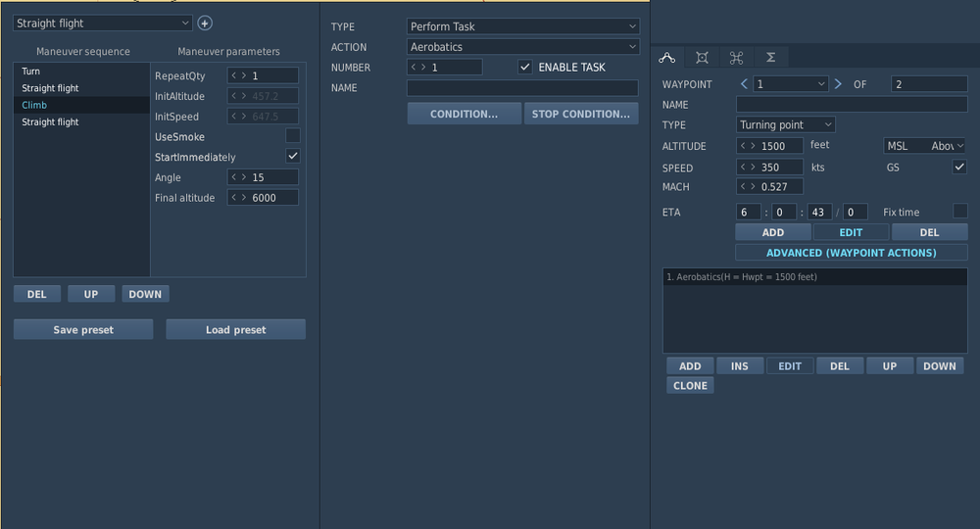This screenshot has width=980, height=529.
Task: Decrease task NUMBER with left arrow
Action: (414, 67)
